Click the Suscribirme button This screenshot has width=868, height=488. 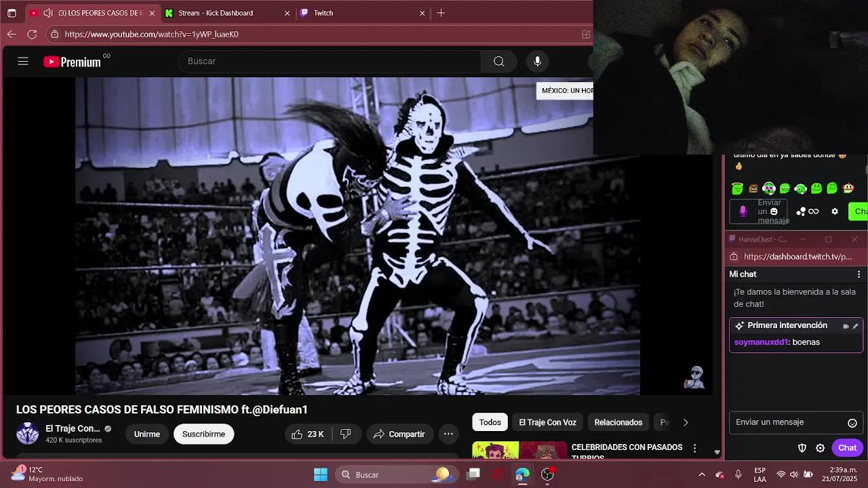[x=203, y=434]
